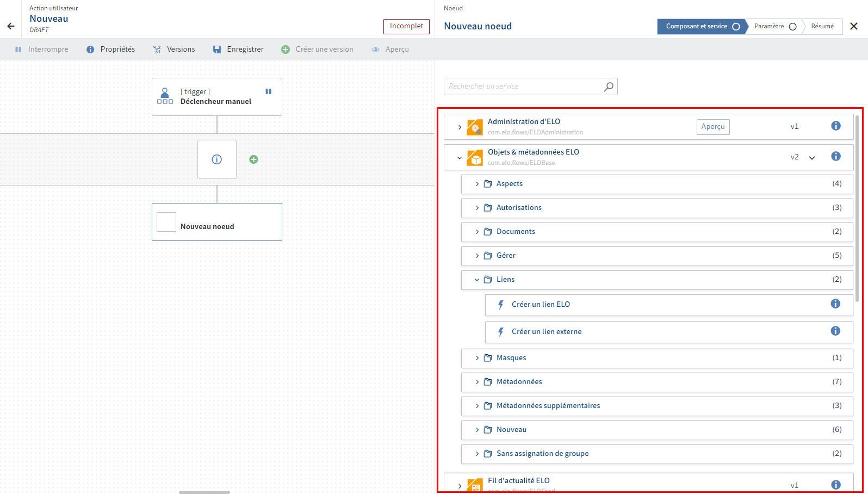
Task: Click the Interrompre pause icon in toolbar
Action: [x=18, y=50]
